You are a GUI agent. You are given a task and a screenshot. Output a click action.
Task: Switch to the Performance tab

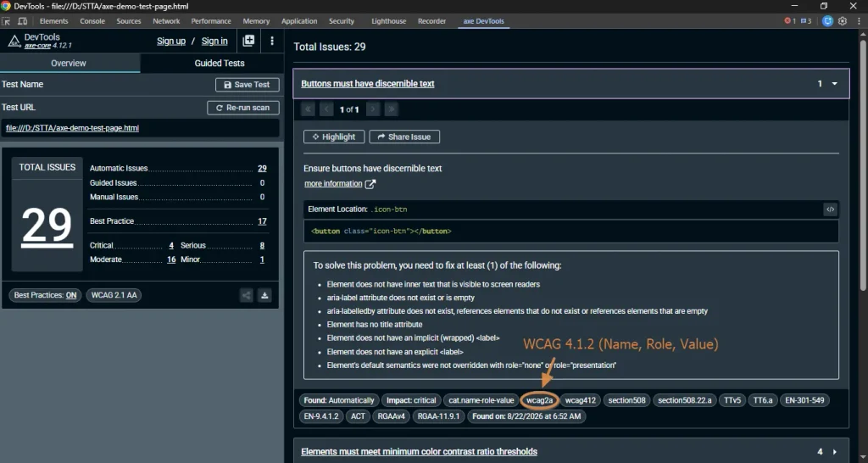211,21
